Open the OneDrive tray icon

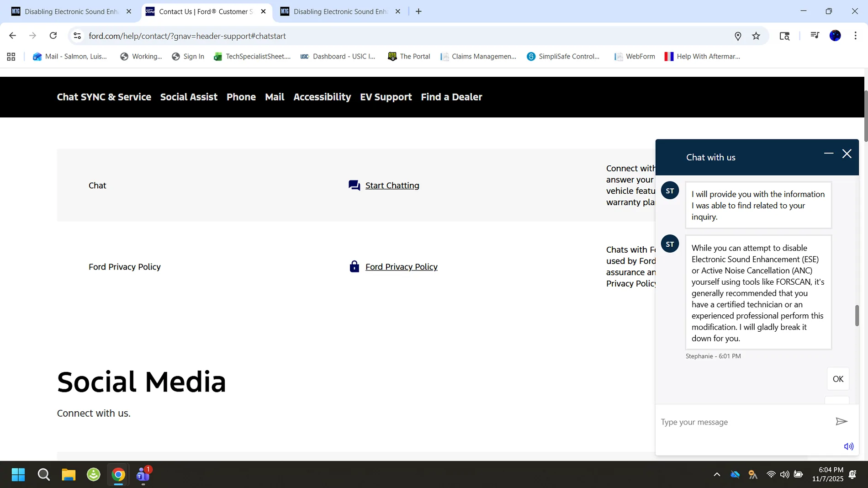click(735, 475)
